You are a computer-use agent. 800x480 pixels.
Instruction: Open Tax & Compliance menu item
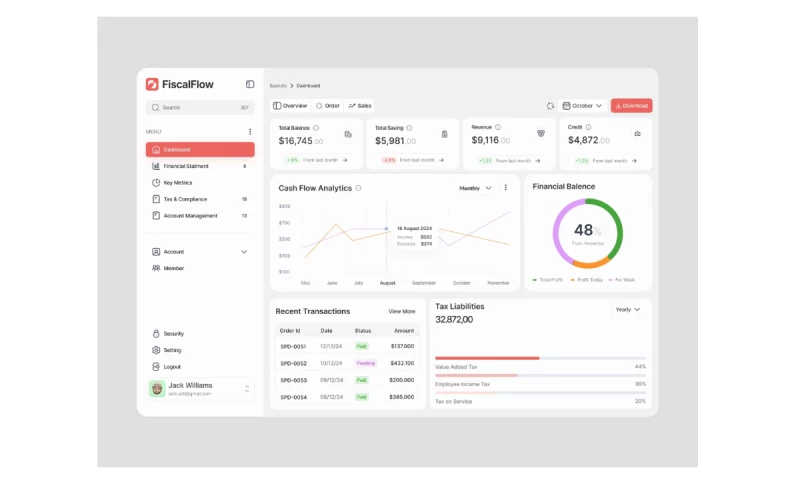[x=200, y=199]
